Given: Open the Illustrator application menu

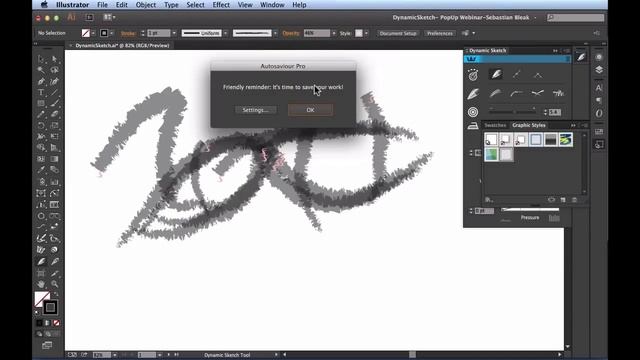Looking at the screenshot, I should [x=72, y=5].
